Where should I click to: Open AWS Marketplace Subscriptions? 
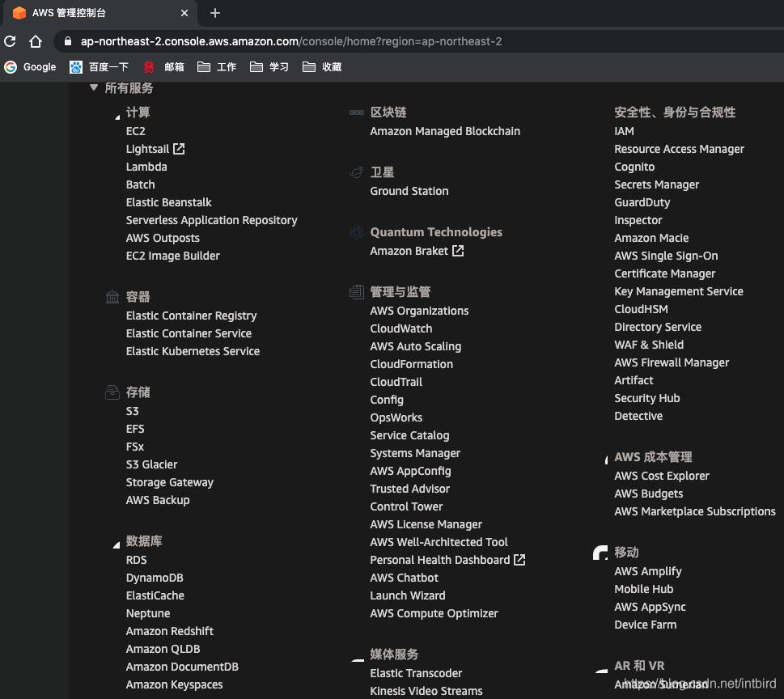click(695, 511)
